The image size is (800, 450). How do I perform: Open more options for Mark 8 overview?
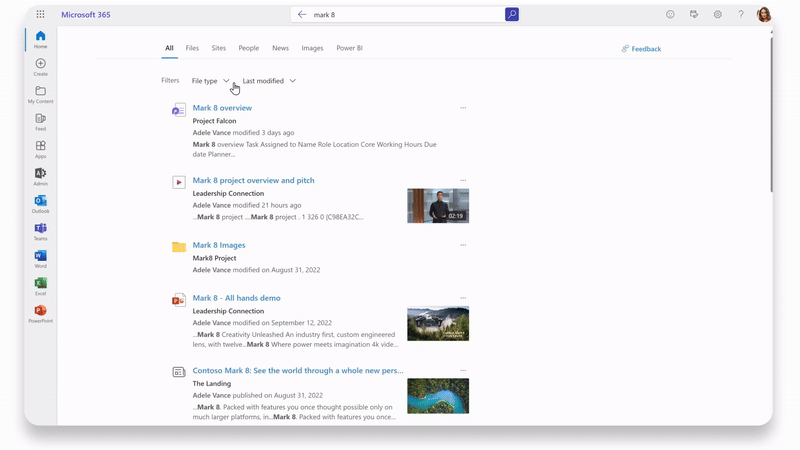(x=463, y=108)
